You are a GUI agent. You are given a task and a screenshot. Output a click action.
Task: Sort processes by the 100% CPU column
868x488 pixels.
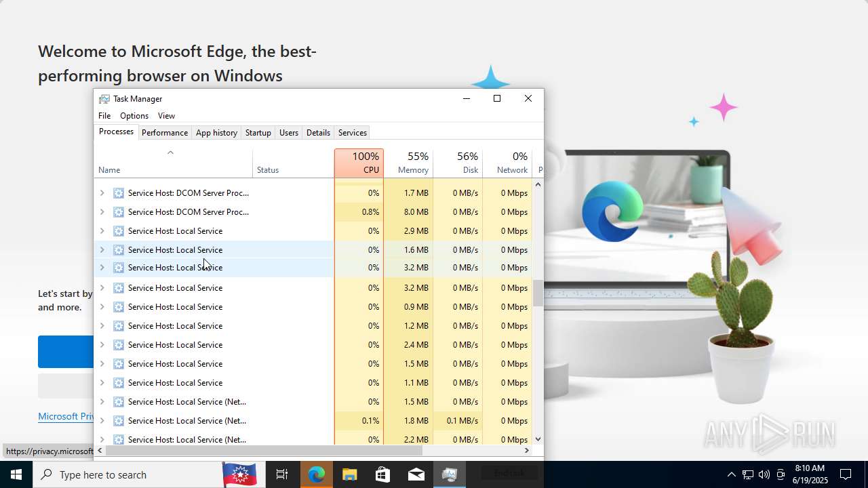coord(359,163)
